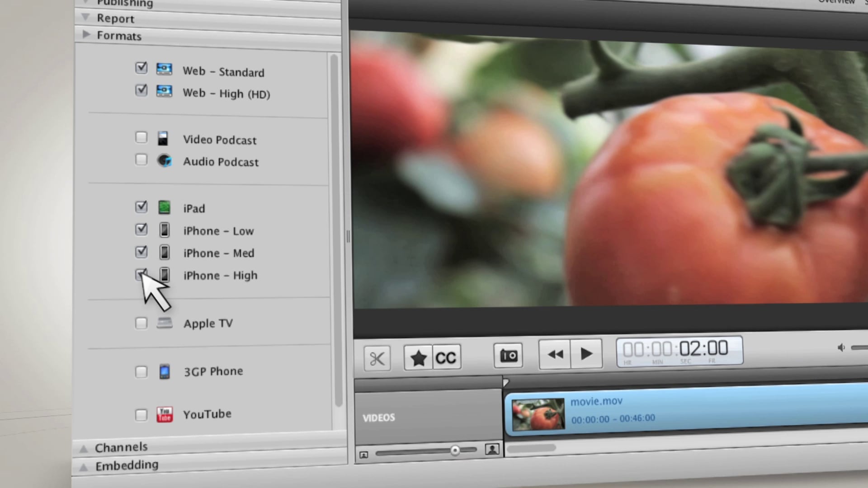Adjust the timeline zoom slider knob
The width and height of the screenshot is (868, 488).
455,450
